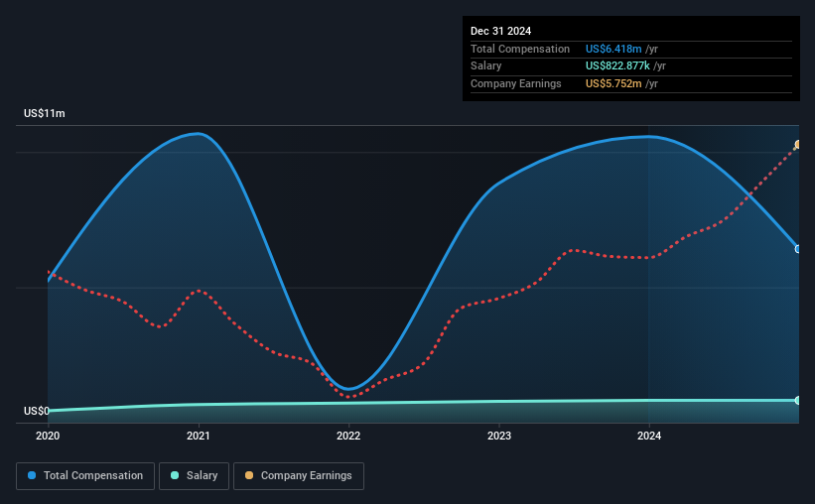The image size is (815, 504).
Task: Click the orange Company Earnings legend dot
Action: 249,475
